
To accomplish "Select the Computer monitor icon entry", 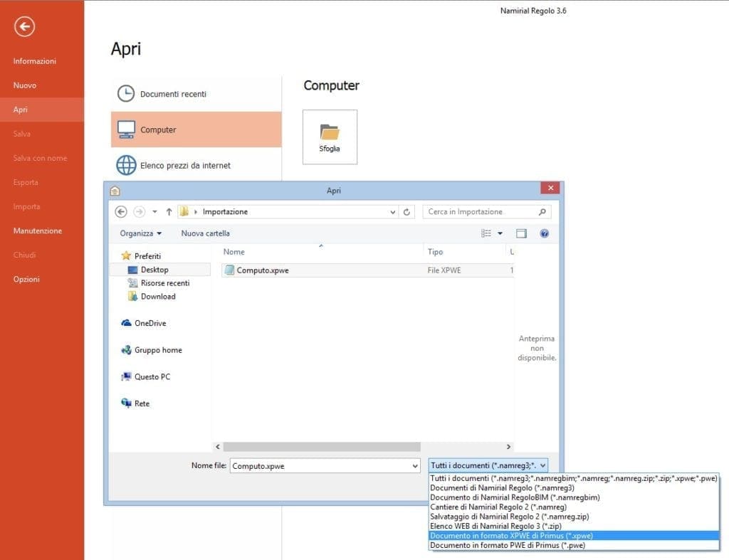I will tap(196, 130).
